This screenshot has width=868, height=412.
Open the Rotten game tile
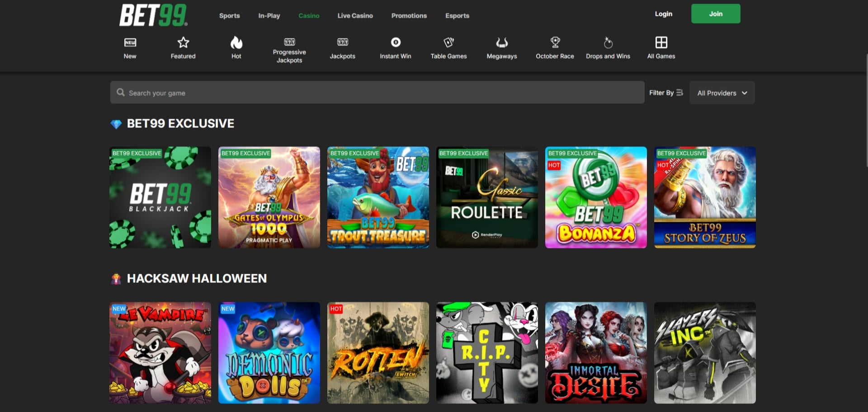378,353
